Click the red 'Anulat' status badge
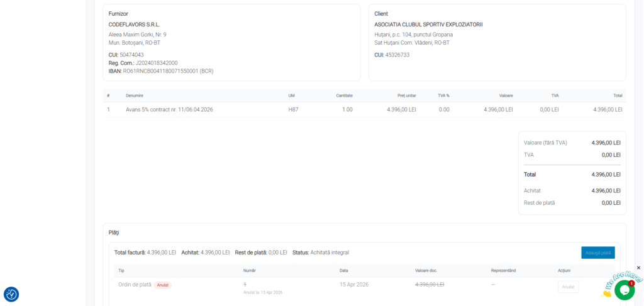Screen dimensions: 644x306 click(x=163, y=285)
